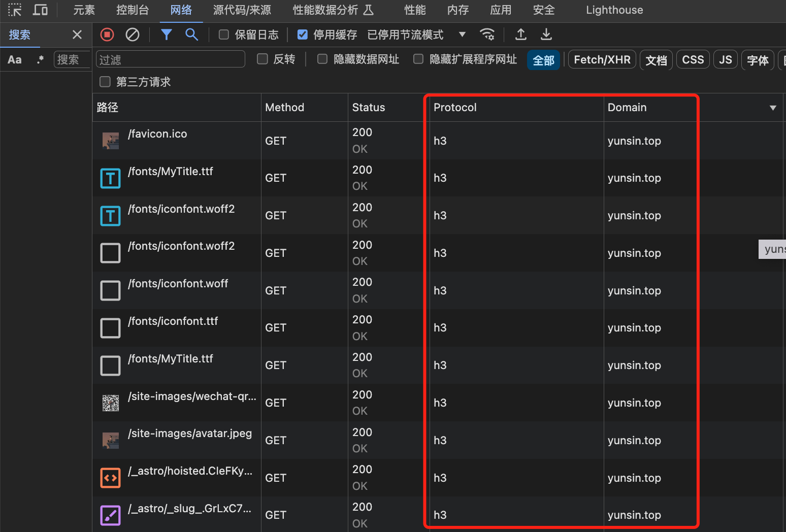Open network conditions wifi icon
Screen dimensions: 786x532
pos(487,35)
